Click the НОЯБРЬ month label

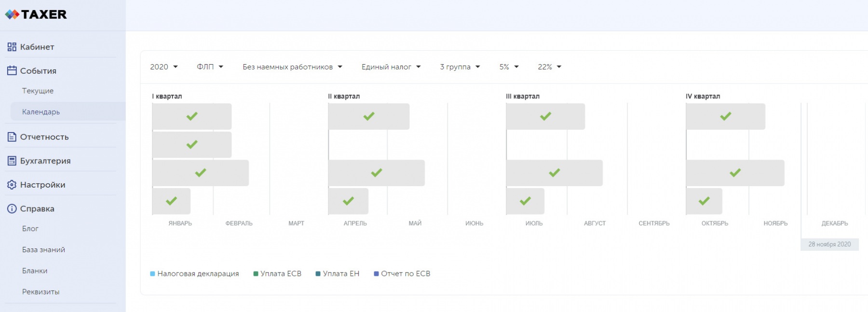(775, 223)
